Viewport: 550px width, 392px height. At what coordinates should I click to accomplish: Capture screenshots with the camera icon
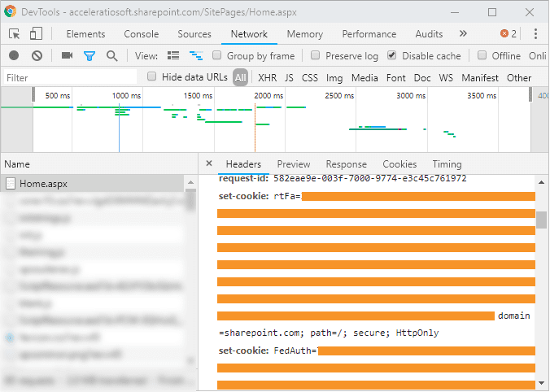click(x=67, y=55)
